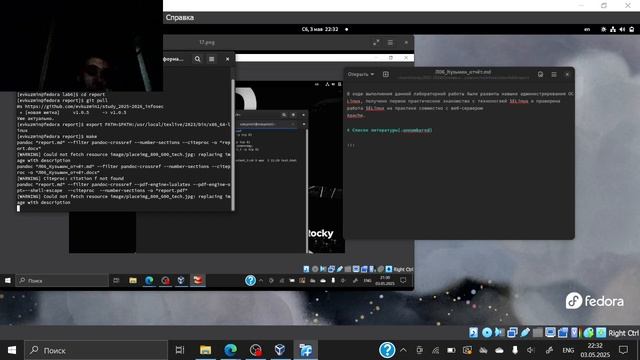Open the red-dot recorder app on host taskbar
The height and width of the screenshot is (360, 640).
(x=256, y=350)
